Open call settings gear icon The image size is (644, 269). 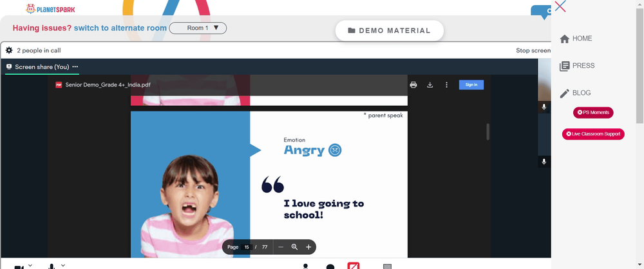click(x=9, y=50)
